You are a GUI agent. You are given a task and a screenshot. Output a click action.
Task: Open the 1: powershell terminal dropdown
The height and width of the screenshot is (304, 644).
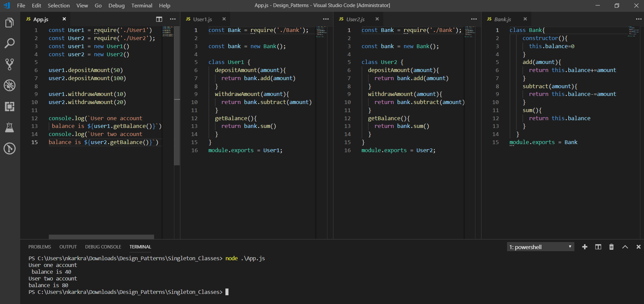point(540,247)
